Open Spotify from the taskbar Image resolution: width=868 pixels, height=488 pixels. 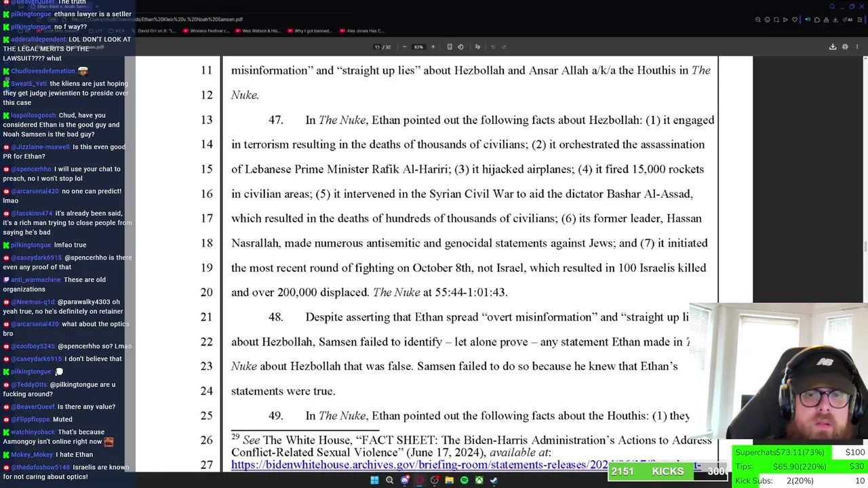pyautogui.click(x=465, y=480)
